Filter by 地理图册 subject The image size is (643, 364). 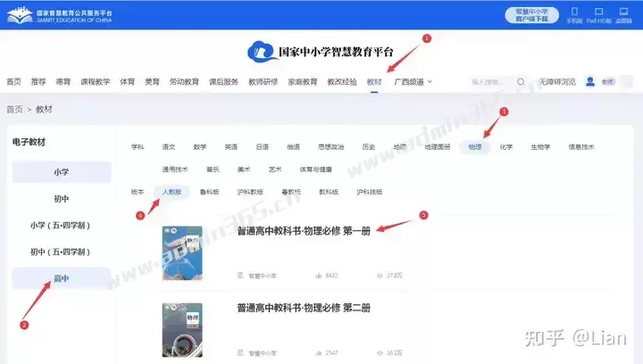(x=437, y=146)
